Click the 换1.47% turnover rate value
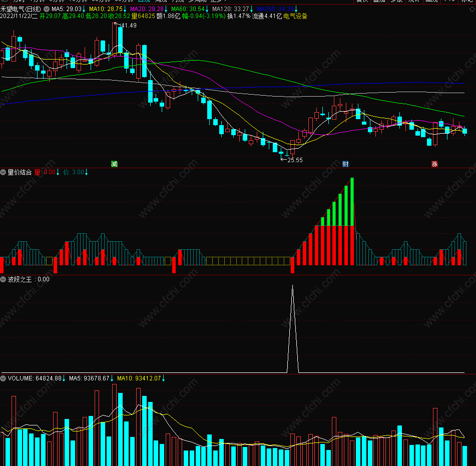The width and height of the screenshot is (476, 466). point(239,16)
